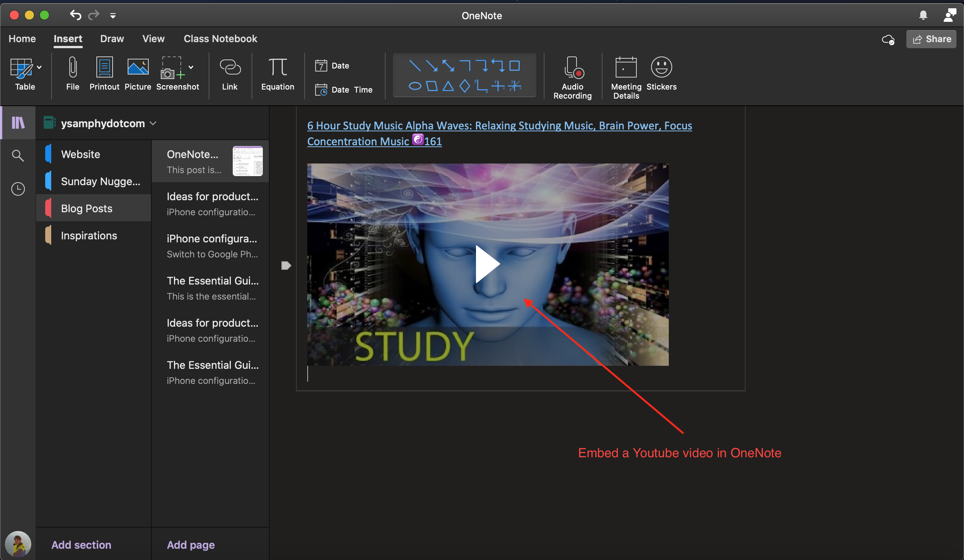Open the Class Notebook tab
Screen dimensions: 964x560
point(220,39)
